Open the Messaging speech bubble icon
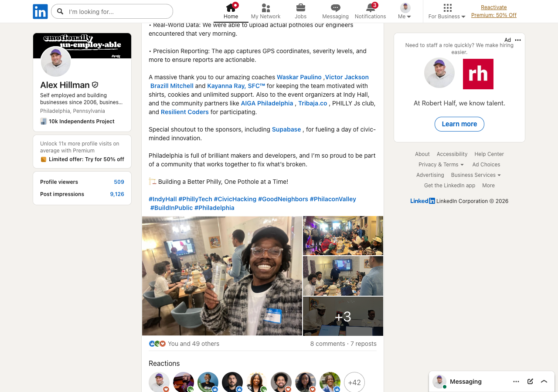Image resolution: width=558 pixels, height=392 pixels. tap(335, 8)
